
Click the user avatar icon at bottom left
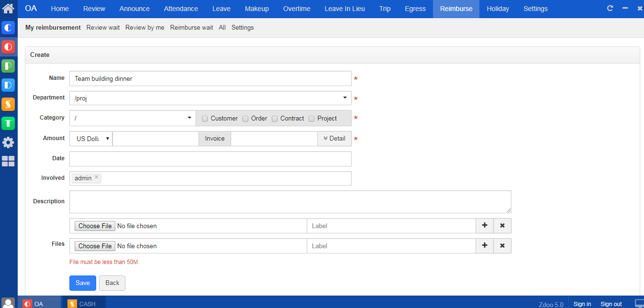(x=8, y=303)
